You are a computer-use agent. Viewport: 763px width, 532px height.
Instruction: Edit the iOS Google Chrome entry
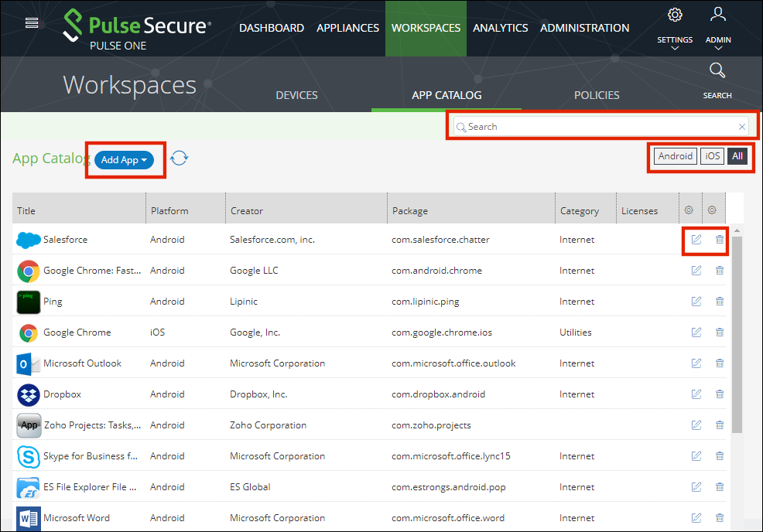pos(696,332)
